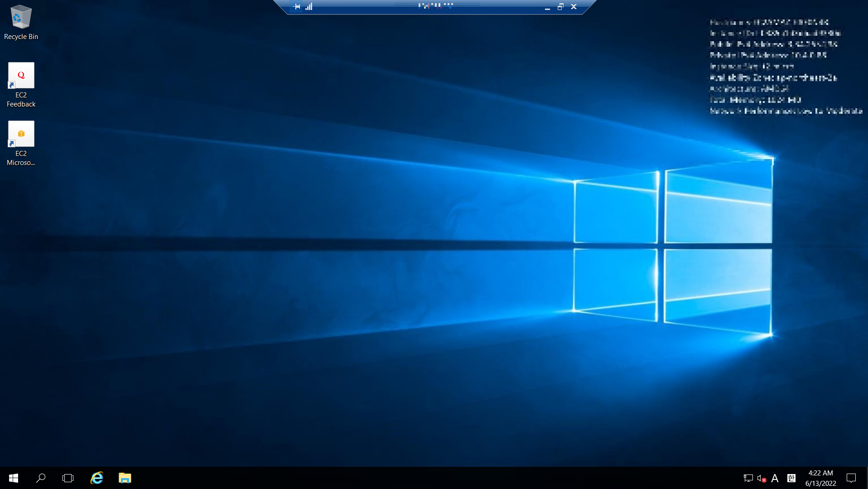Click the Korean IME language tray icon

791,478
